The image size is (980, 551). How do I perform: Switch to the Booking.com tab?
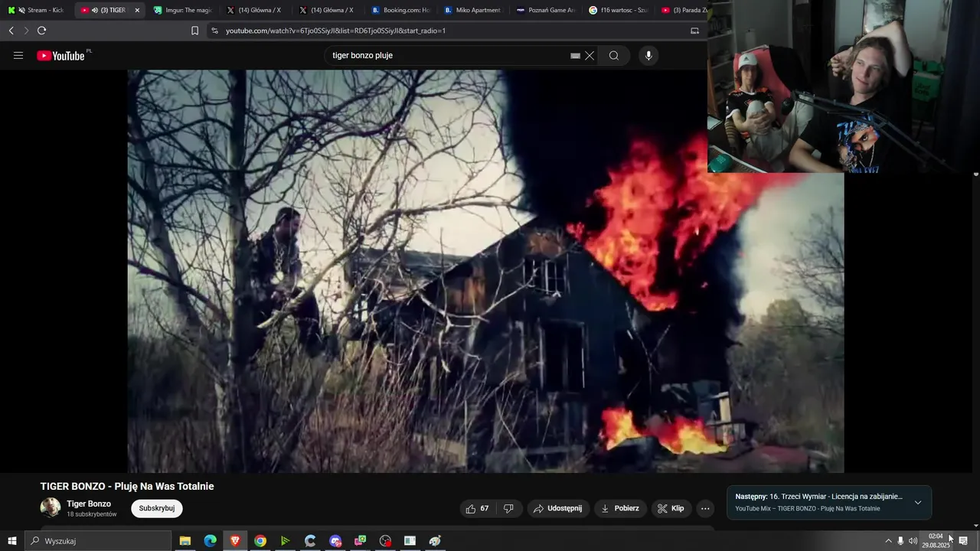pyautogui.click(x=400, y=10)
